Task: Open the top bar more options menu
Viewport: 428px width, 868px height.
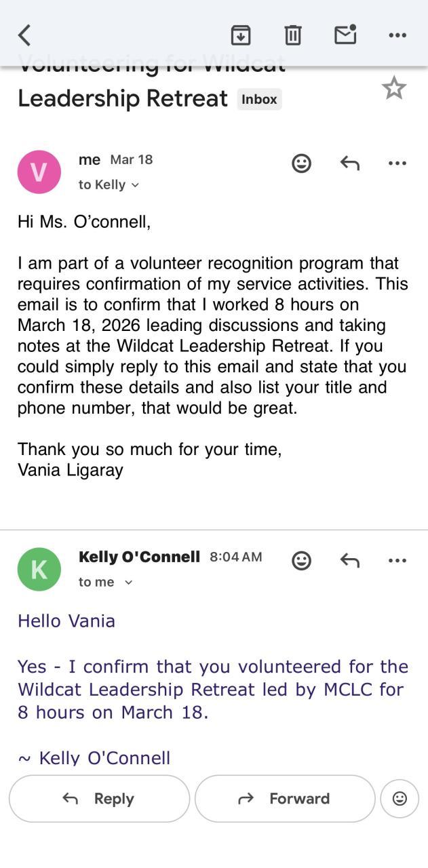Action: (397, 35)
